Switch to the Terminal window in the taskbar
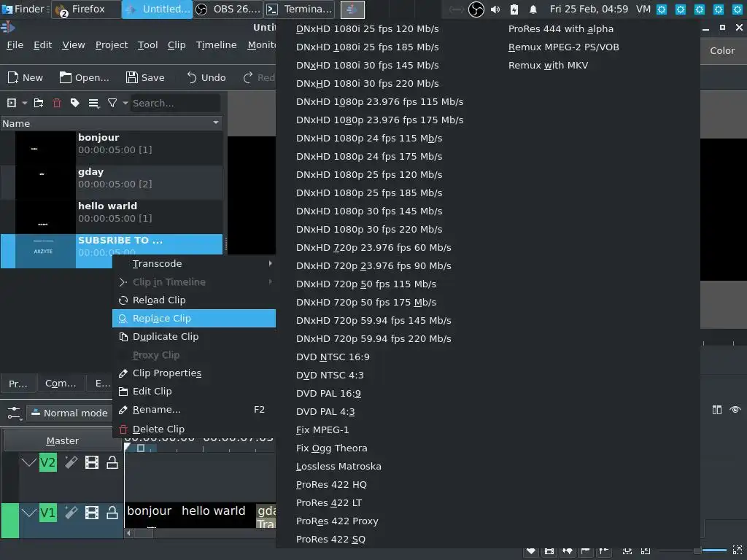The image size is (747, 560). [300, 9]
